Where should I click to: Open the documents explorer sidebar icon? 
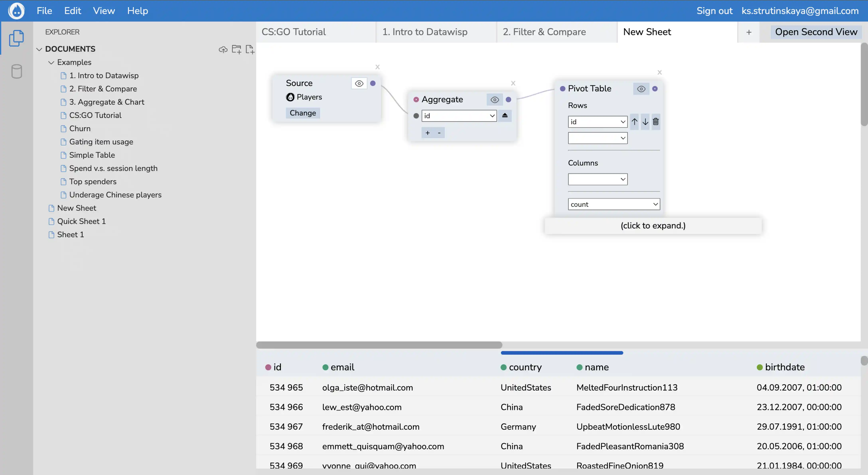(x=16, y=38)
